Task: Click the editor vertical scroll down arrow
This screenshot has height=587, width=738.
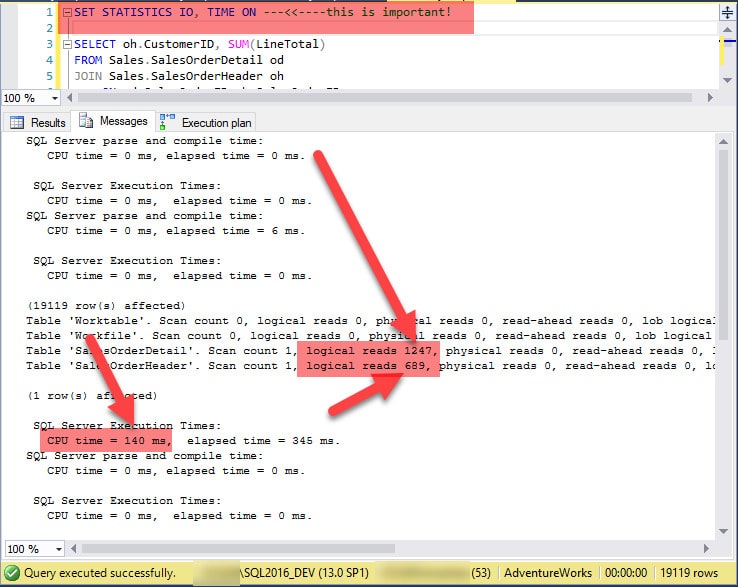Action: coord(727,80)
